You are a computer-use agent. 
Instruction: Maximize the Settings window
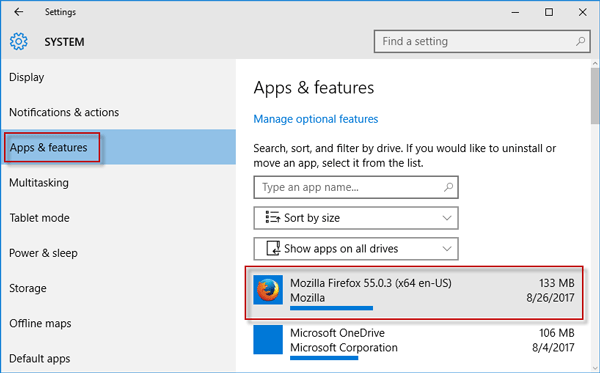point(549,12)
